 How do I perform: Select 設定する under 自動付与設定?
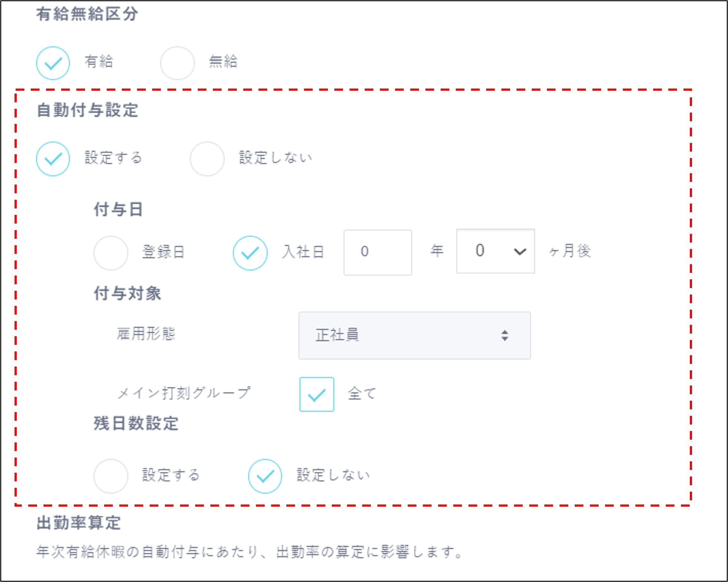coord(53,158)
